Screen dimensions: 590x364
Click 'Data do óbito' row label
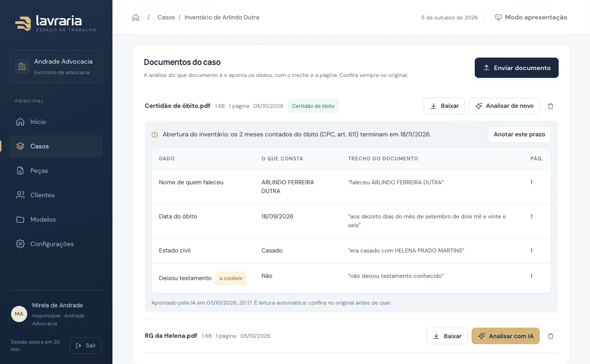tap(178, 217)
